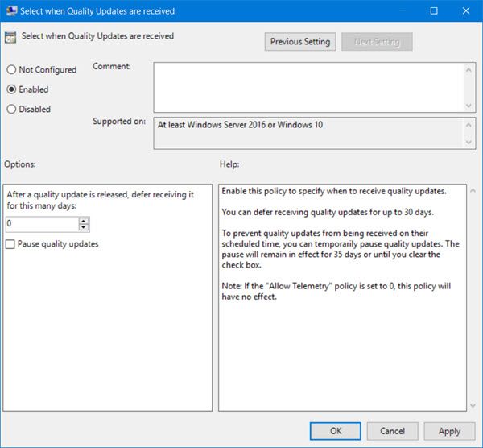Close the policy dialog with the X
Viewport: 483px width, 448px height.
[x=466, y=11]
